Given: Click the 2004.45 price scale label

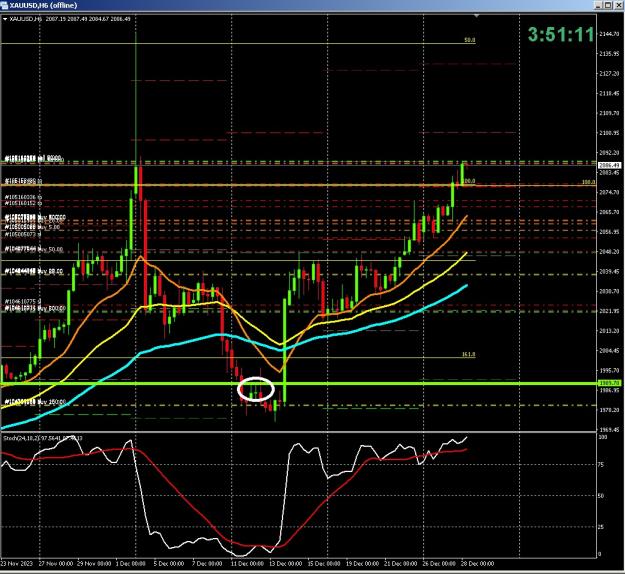Looking at the screenshot, I should [x=610, y=350].
